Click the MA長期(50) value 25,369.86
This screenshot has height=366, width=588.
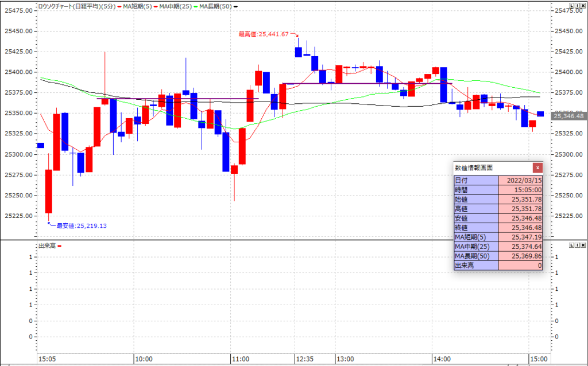coord(520,256)
